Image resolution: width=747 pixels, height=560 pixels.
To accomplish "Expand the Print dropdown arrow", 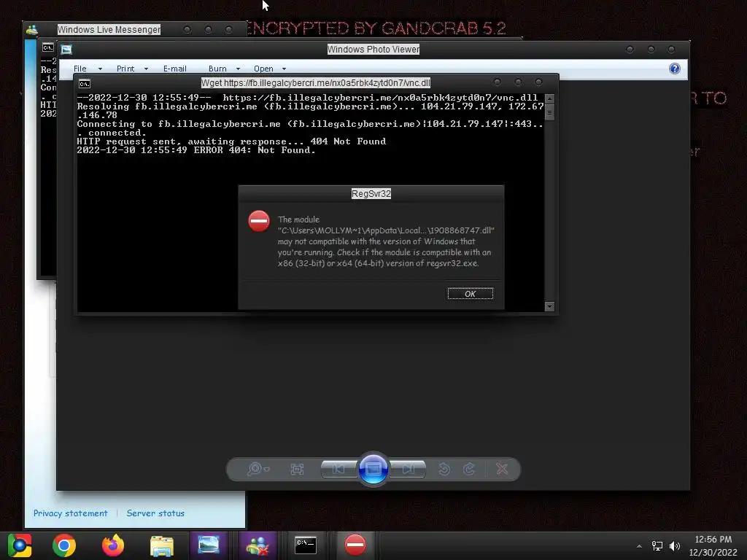I will (146, 69).
